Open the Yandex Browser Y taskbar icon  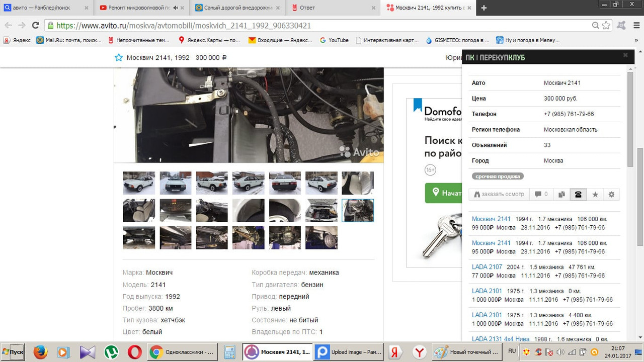[419, 352]
